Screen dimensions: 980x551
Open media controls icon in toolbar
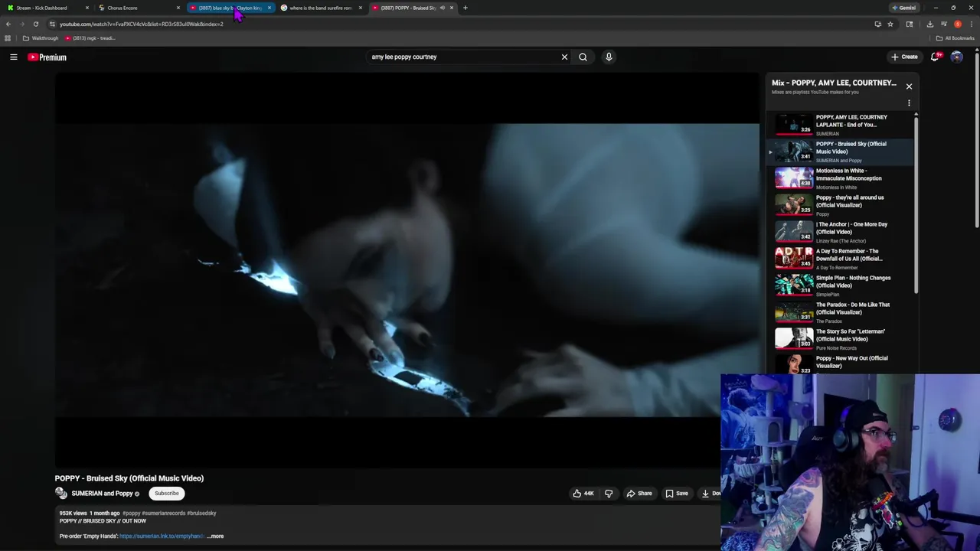[943, 24]
